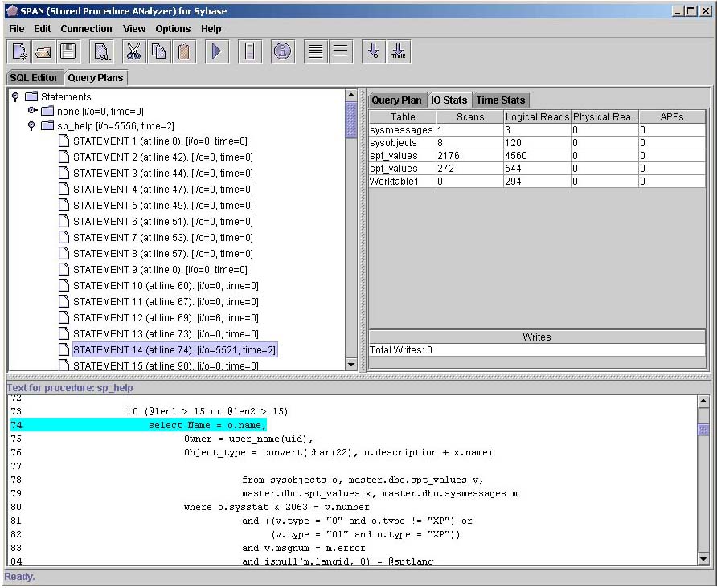Click the APFs column header
The height and width of the screenshot is (588, 717).
[672, 117]
